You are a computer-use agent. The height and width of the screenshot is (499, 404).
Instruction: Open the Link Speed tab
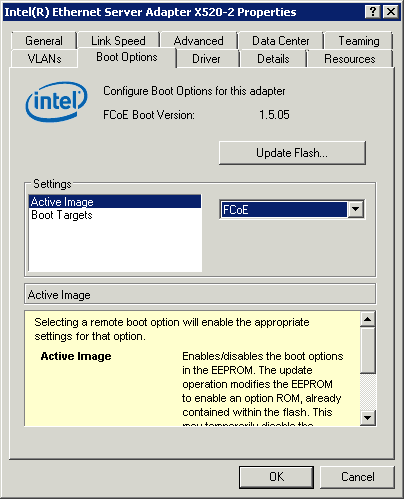tap(118, 41)
